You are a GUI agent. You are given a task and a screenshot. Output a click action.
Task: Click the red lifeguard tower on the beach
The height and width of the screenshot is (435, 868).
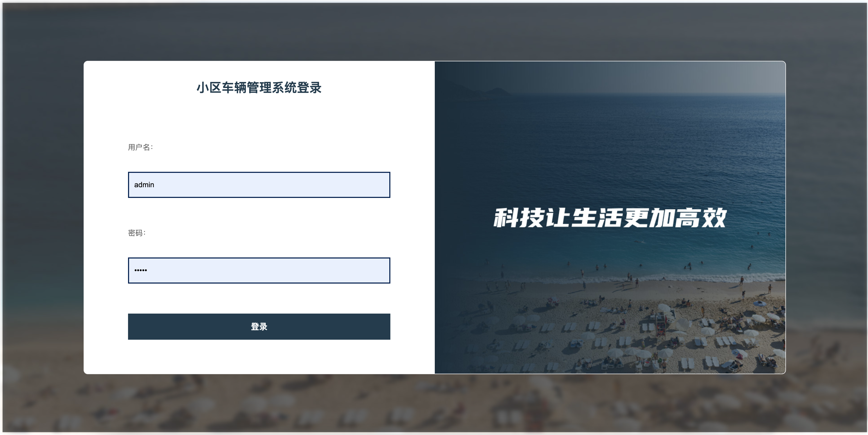coord(661,324)
